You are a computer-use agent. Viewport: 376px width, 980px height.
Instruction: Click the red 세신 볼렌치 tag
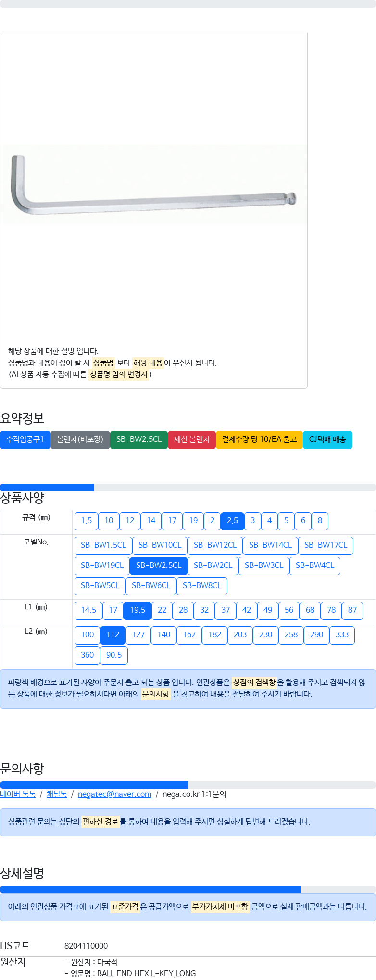click(x=191, y=439)
